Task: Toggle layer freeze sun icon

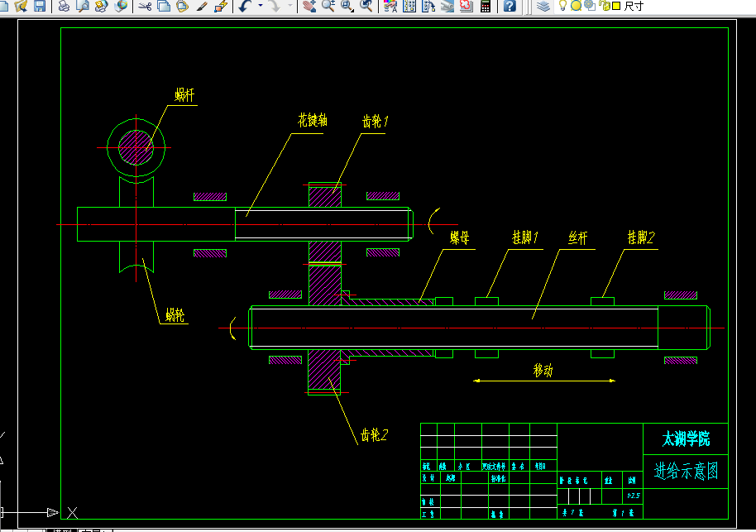Action: (x=576, y=6)
